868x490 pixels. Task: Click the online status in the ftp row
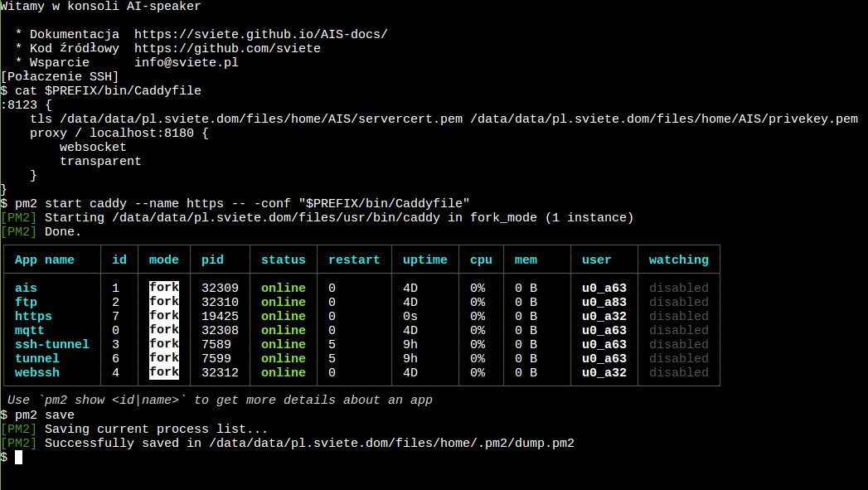pos(283,302)
